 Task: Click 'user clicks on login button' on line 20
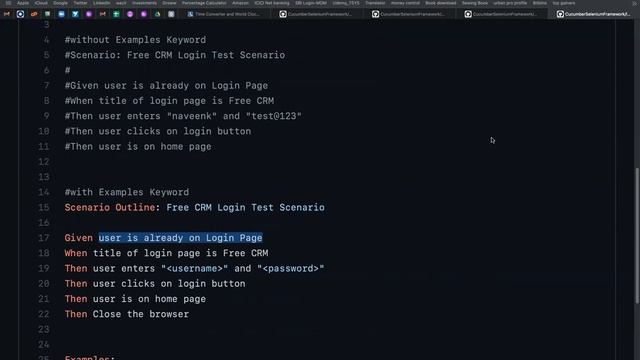click(169, 284)
